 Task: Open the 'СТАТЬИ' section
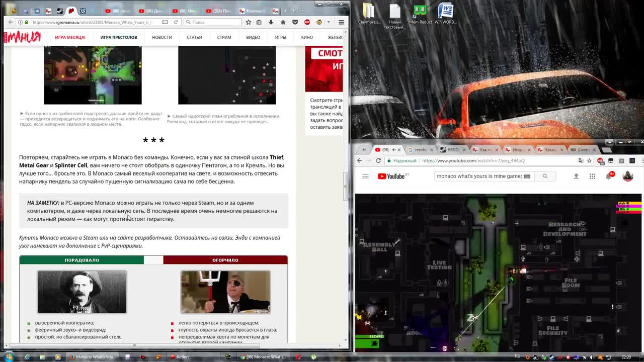194,37
